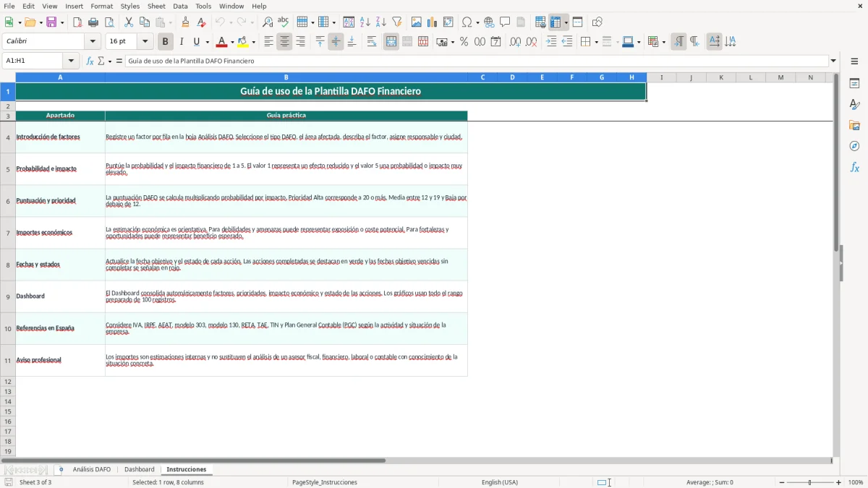Run the Spelling check

click(284, 22)
